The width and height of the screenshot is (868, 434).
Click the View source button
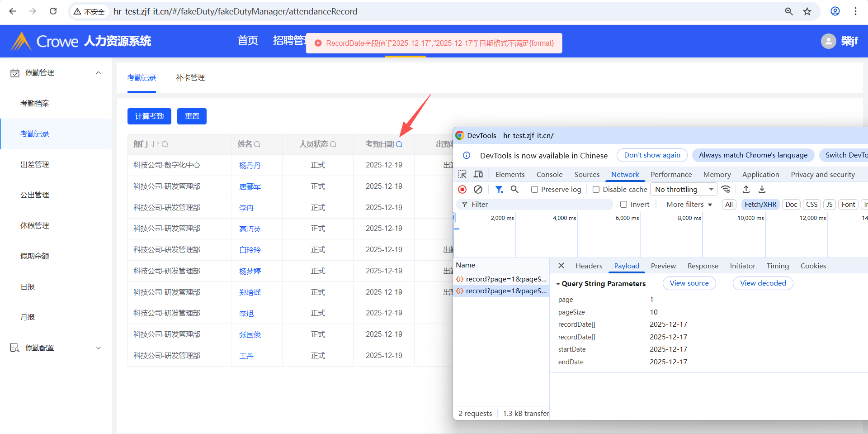point(689,283)
